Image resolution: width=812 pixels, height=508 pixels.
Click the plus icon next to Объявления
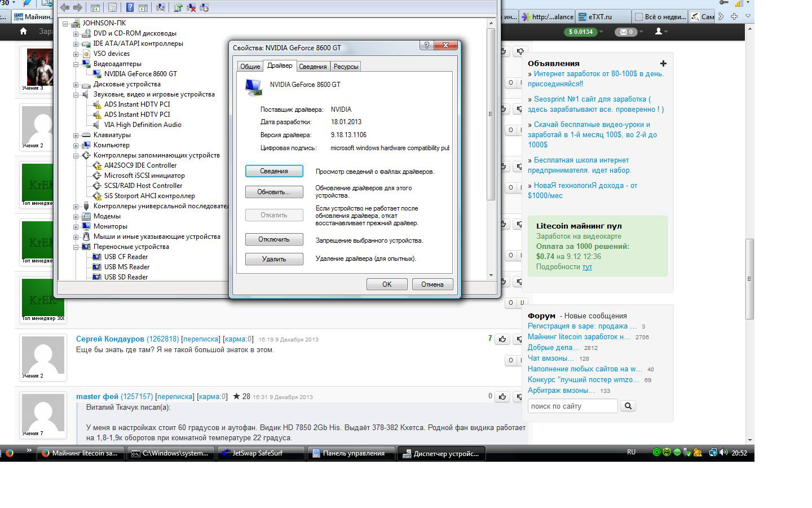click(663, 63)
